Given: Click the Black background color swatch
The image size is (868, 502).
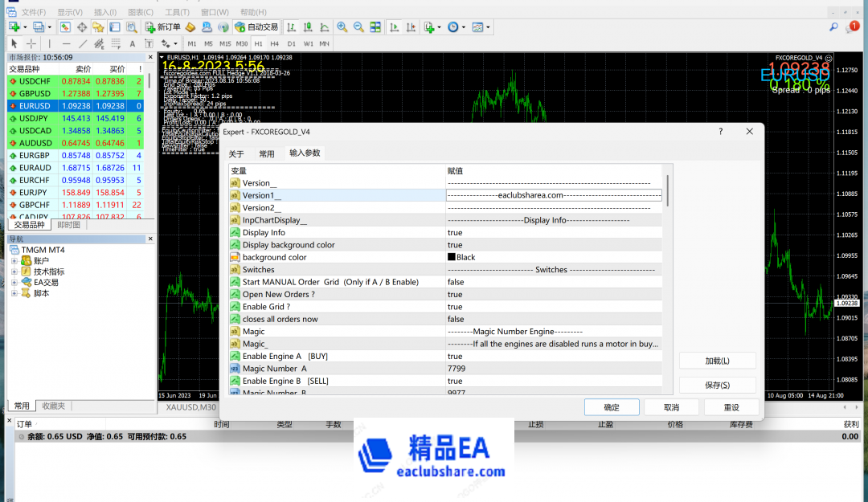Looking at the screenshot, I should 452,257.
